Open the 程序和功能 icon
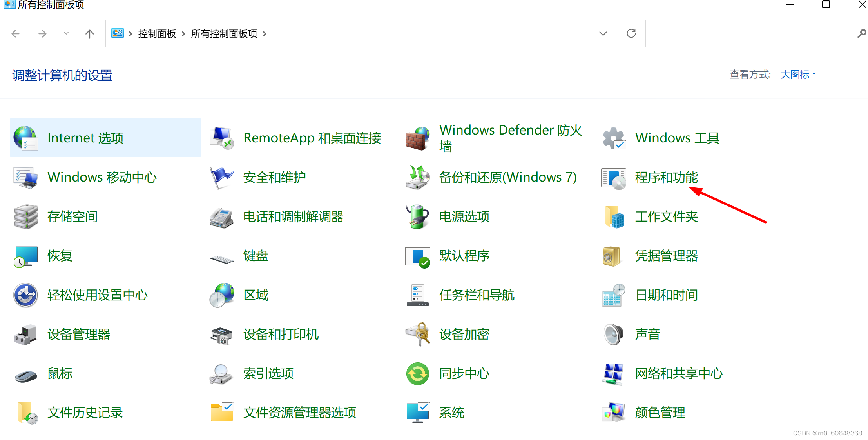 (614, 178)
